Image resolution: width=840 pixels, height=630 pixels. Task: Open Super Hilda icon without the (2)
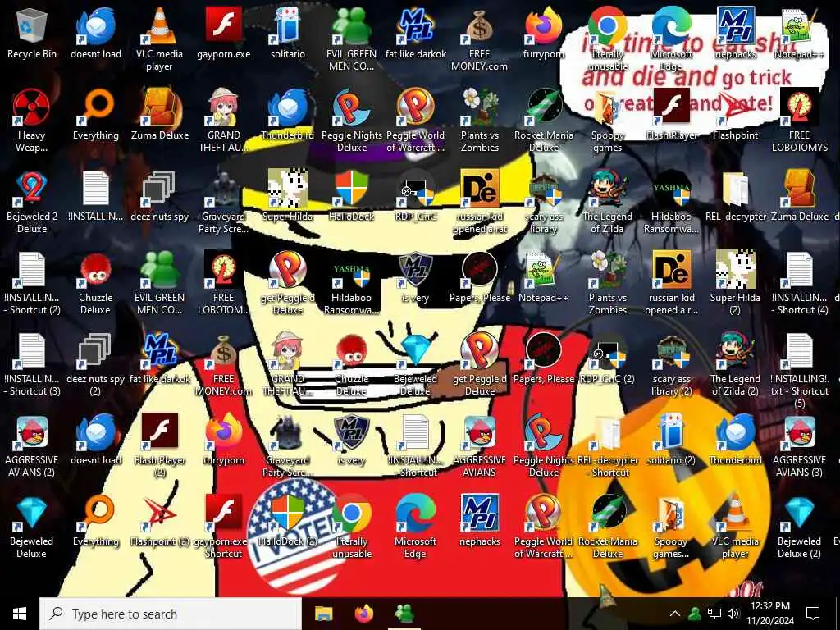click(x=288, y=196)
